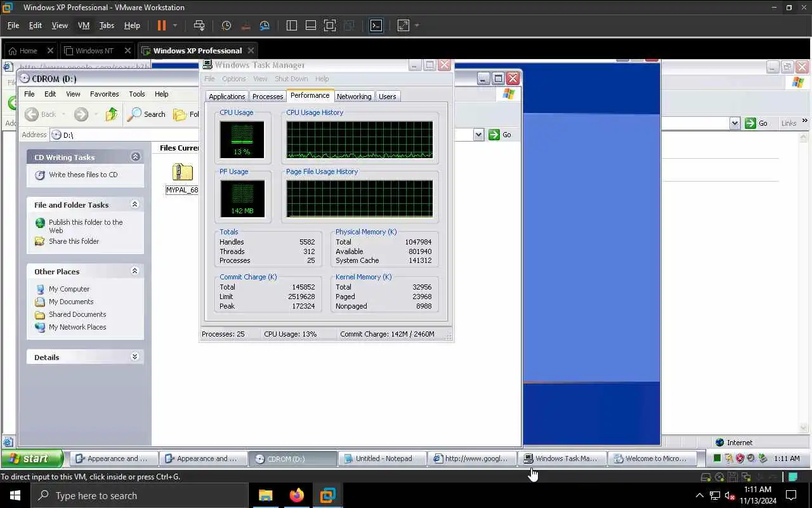Switch to Untitled - Notepad on XP taskbar
The width and height of the screenshot is (812, 508).
383,458
